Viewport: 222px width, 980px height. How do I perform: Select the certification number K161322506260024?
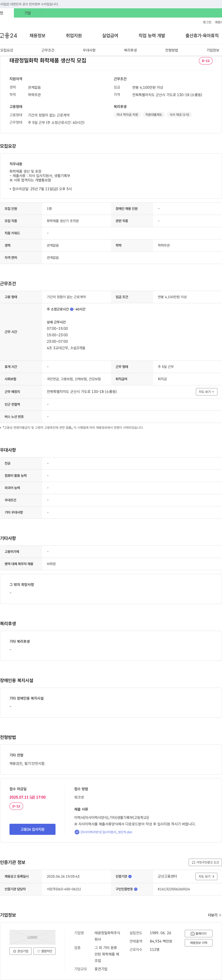pyautogui.click(x=174, y=889)
